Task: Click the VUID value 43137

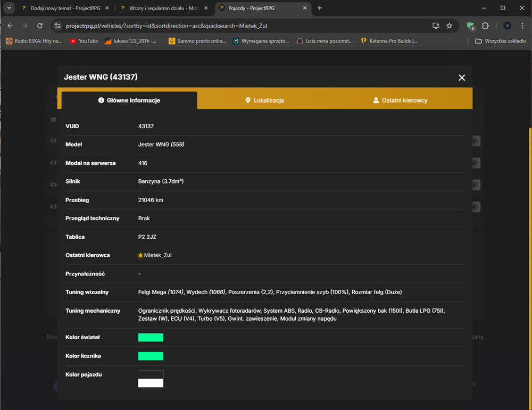Action: point(146,126)
